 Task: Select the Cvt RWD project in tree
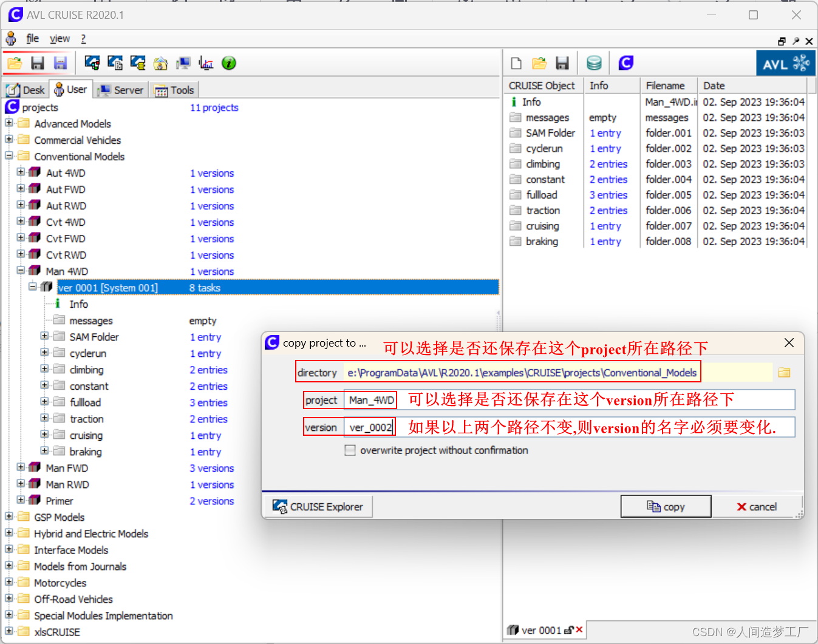tap(66, 255)
